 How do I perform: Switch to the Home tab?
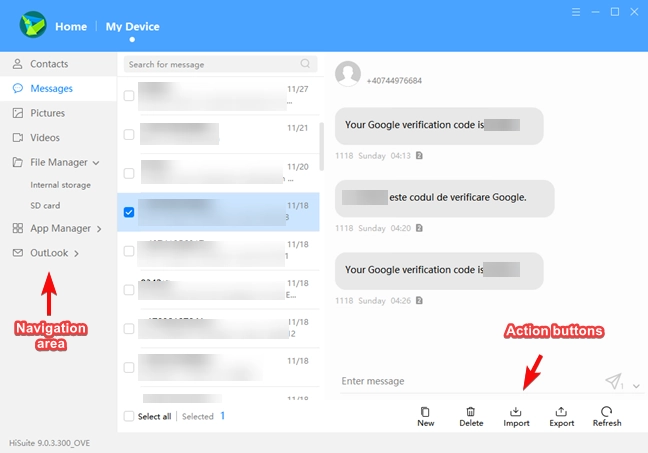(x=71, y=26)
